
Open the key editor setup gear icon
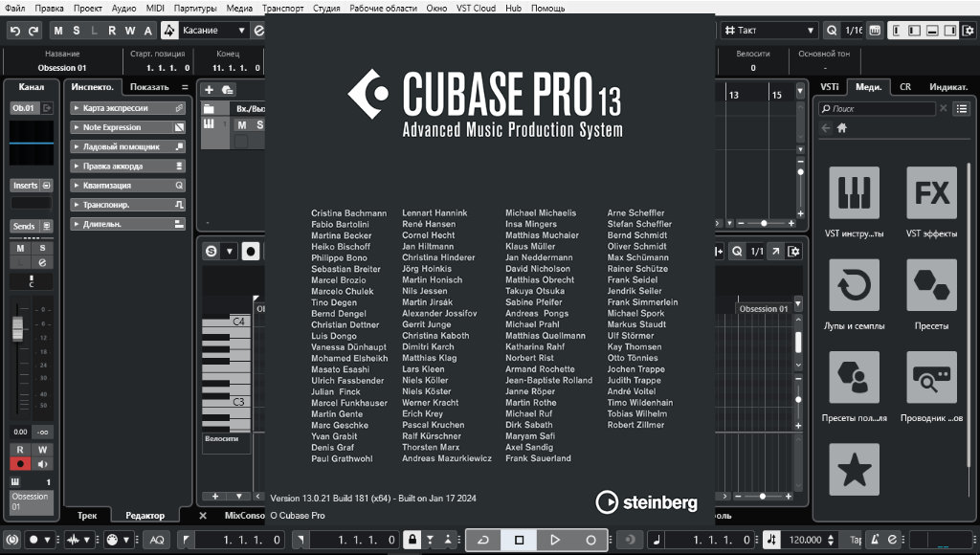click(793, 252)
